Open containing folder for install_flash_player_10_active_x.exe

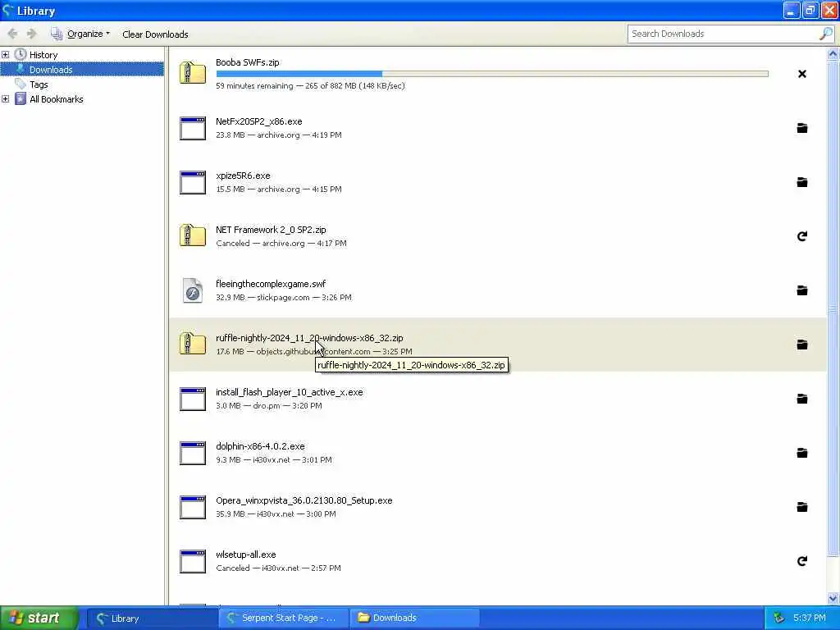click(x=801, y=399)
